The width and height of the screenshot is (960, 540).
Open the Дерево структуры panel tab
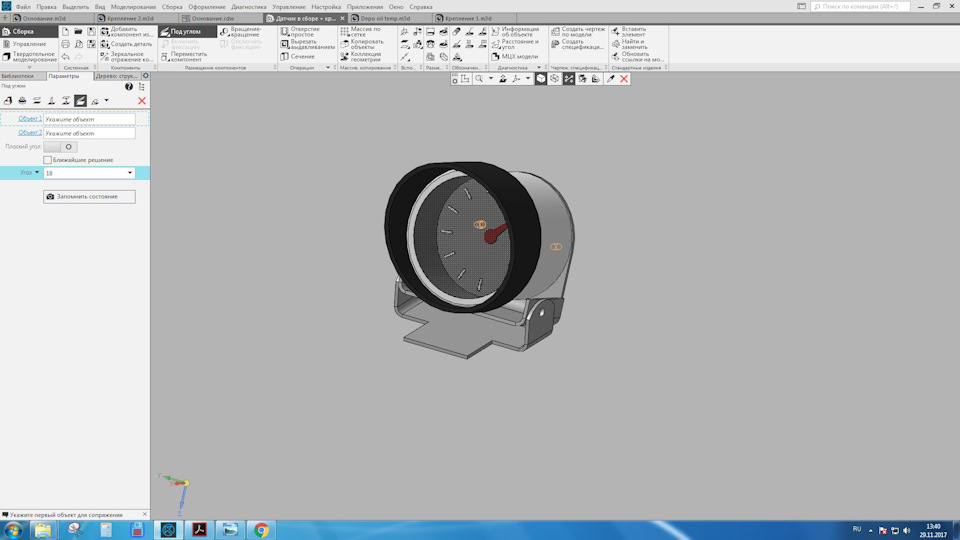(116, 76)
